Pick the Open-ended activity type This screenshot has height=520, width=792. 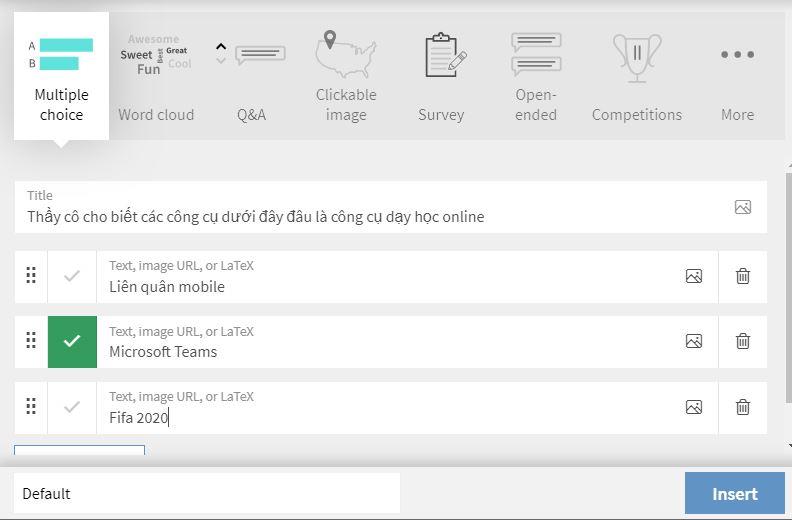coord(536,76)
